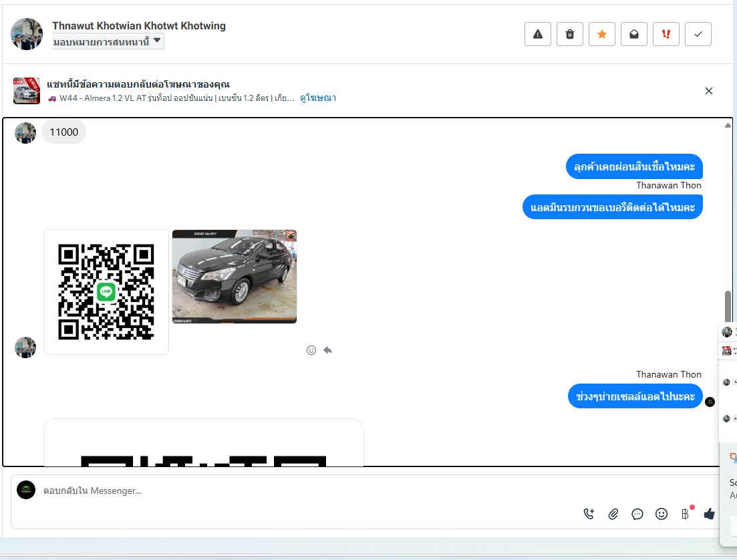Attach a file with the paperclip icon
The image size is (737, 560).
(613, 514)
